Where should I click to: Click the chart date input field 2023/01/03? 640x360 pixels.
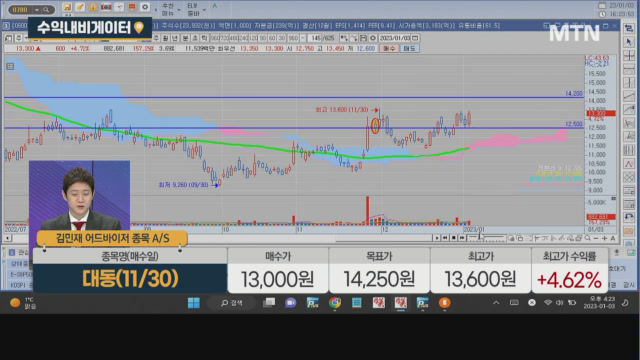[x=394, y=38]
